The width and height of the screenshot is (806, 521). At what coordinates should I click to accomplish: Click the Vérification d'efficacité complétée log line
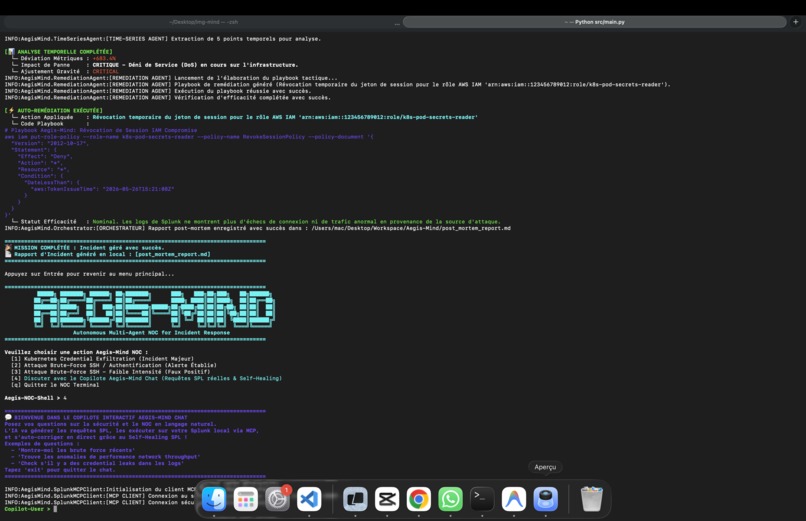tap(168, 98)
